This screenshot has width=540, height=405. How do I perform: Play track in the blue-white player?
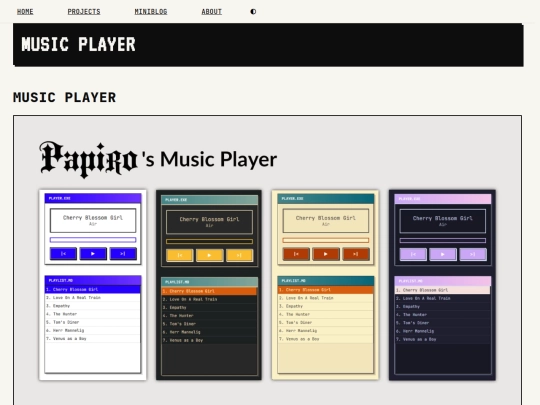[x=93, y=253]
